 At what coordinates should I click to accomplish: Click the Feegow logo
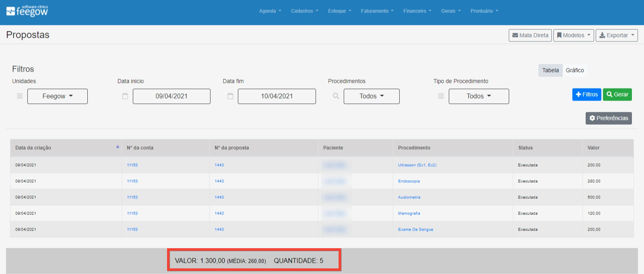coord(27,11)
